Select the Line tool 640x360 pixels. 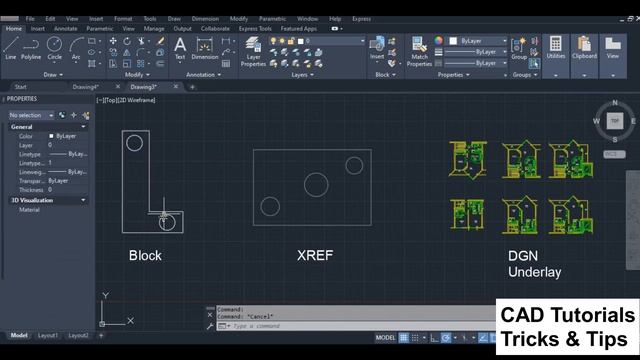tap(11, 48)
